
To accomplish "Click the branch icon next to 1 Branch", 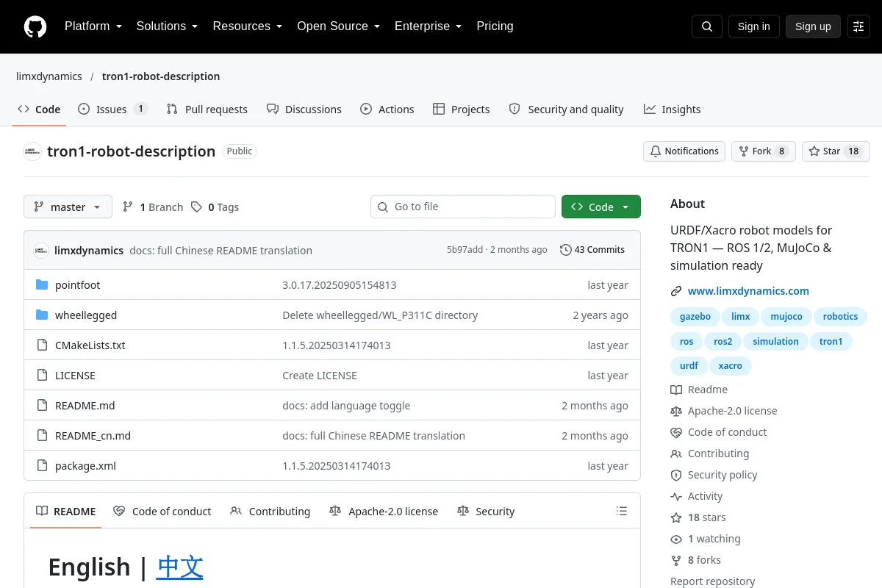I will (128, 207).
